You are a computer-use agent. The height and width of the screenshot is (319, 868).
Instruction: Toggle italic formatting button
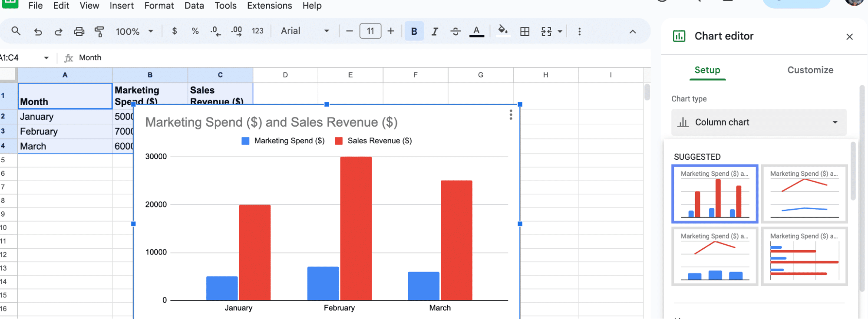[435, 32]
